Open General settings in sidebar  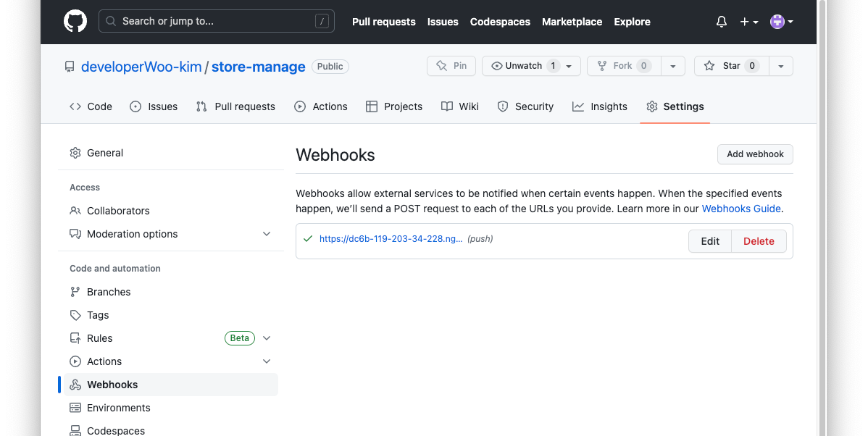pos(171,153)
